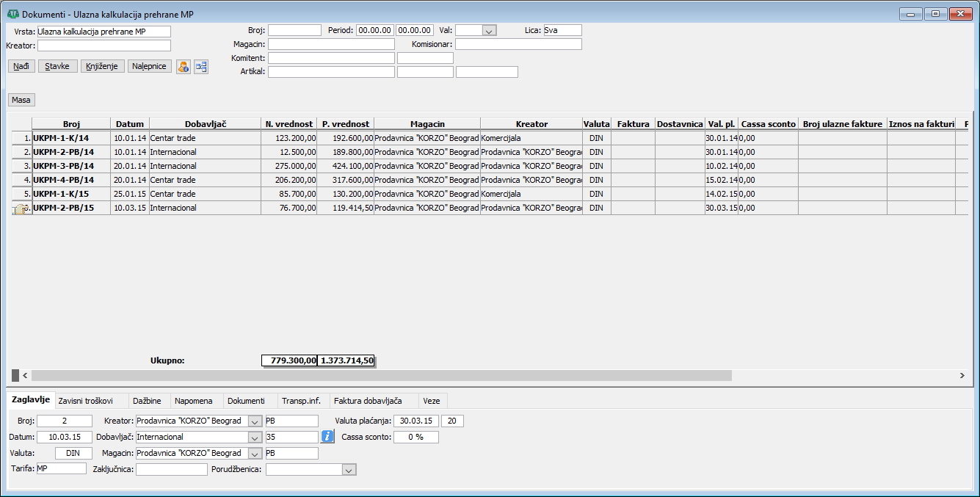Select document row UKPM-3-PB/14
This screenshot has width=980, height=497.
[64, 166]
